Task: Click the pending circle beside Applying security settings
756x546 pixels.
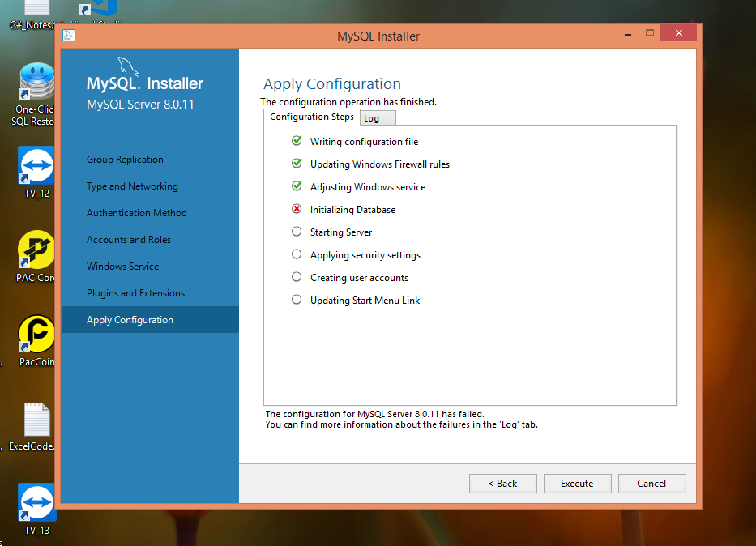Action: (x=297, y=254)
